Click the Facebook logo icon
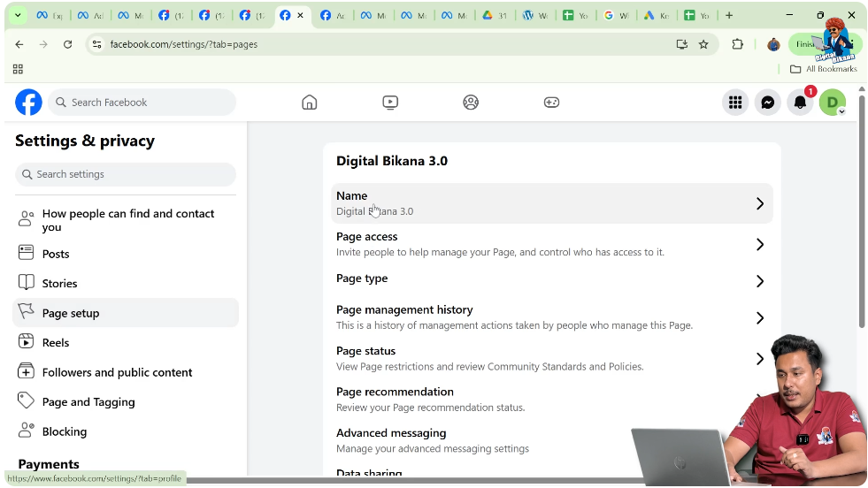Screen dimensions: 868x488 coord(28,103)
